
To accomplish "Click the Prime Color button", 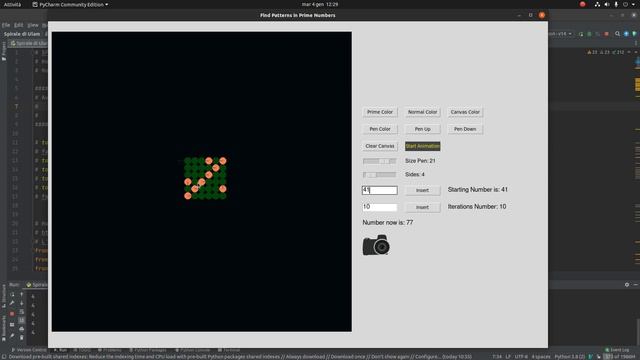I will click(x=380, y=112).
